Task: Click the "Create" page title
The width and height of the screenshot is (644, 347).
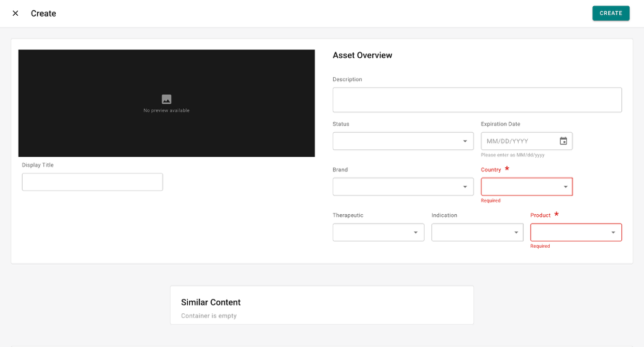Action: [x=43, y=14]
